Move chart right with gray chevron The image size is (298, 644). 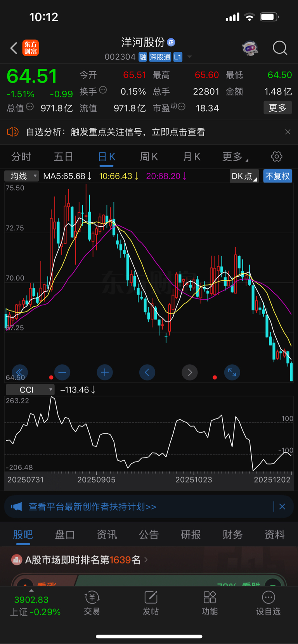point(190,372)
